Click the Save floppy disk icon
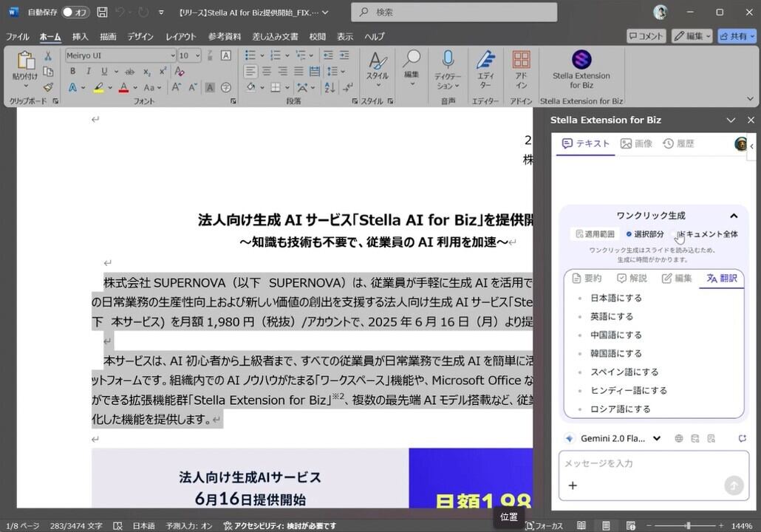The height and width of the screenshot is (532, 761). click(102, 12)
